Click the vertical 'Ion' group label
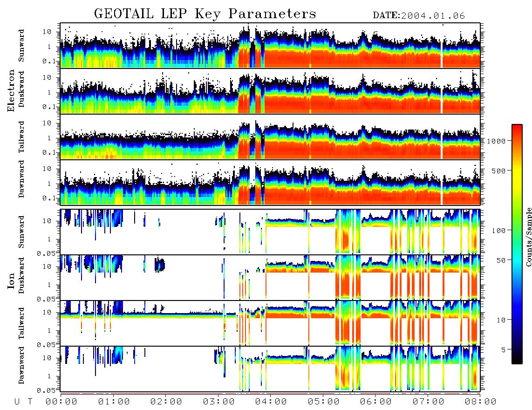Screen dimensions: 532x410 [11, 280]
